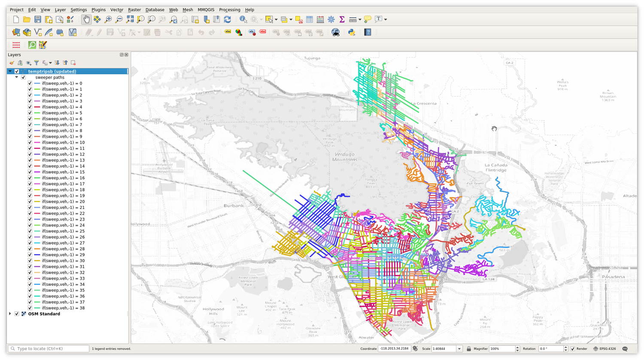Open the Layer Styling paintbrush icon

[12, 63]
